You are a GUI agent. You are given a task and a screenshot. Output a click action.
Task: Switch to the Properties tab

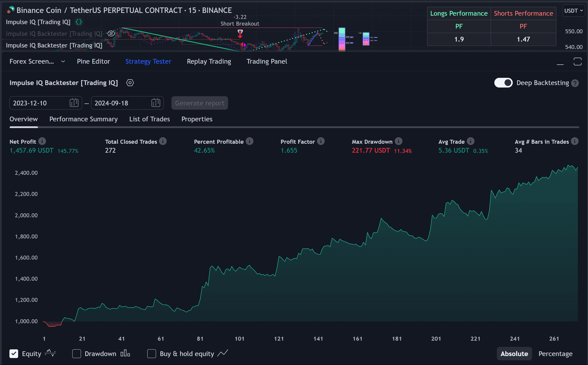197,119
